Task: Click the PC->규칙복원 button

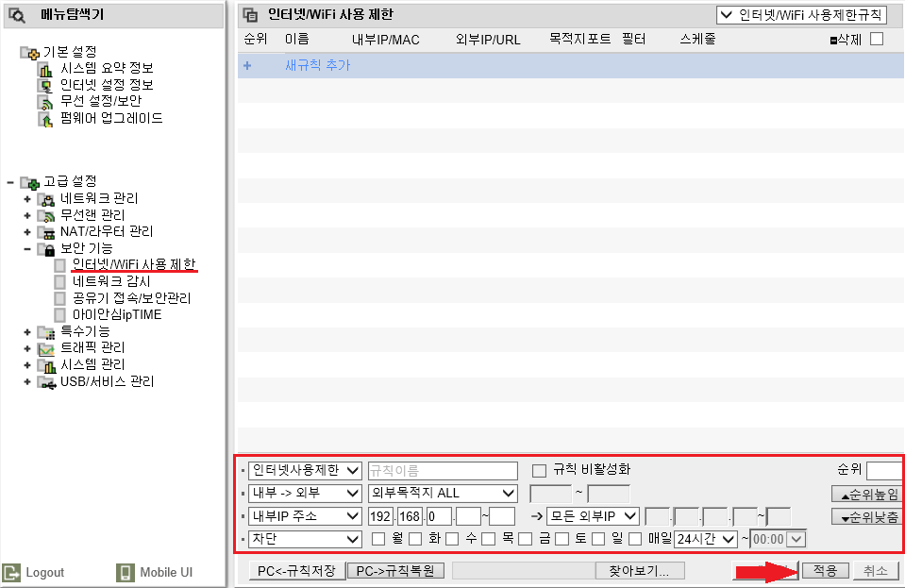Action: (395, 571)
